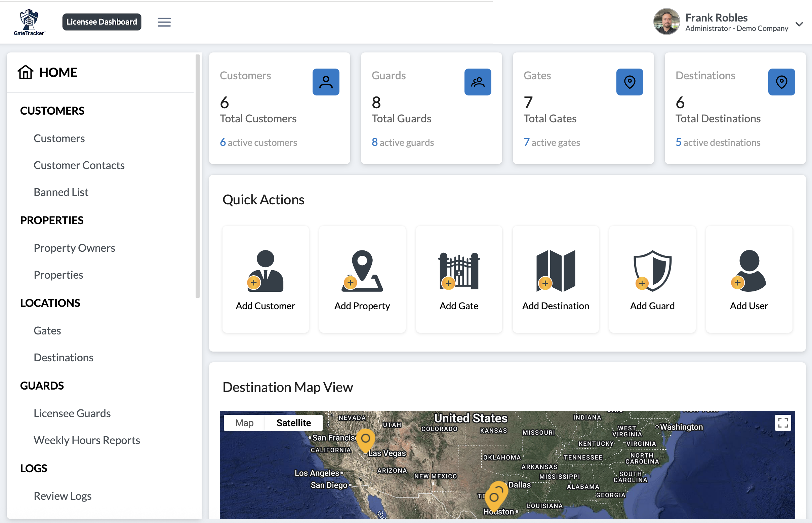
Task: Click the Licensee Dashboard button
Action: coord(101,22)
